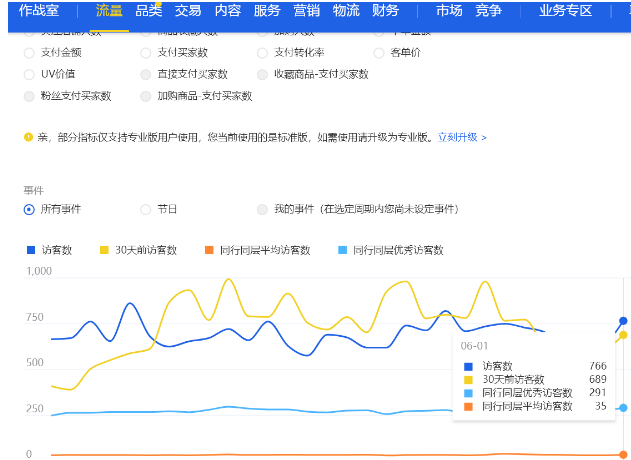The width and height of the screenshot is (631, 460).
Task: Click the 250 y-axis label
Action: click(35, 408)
